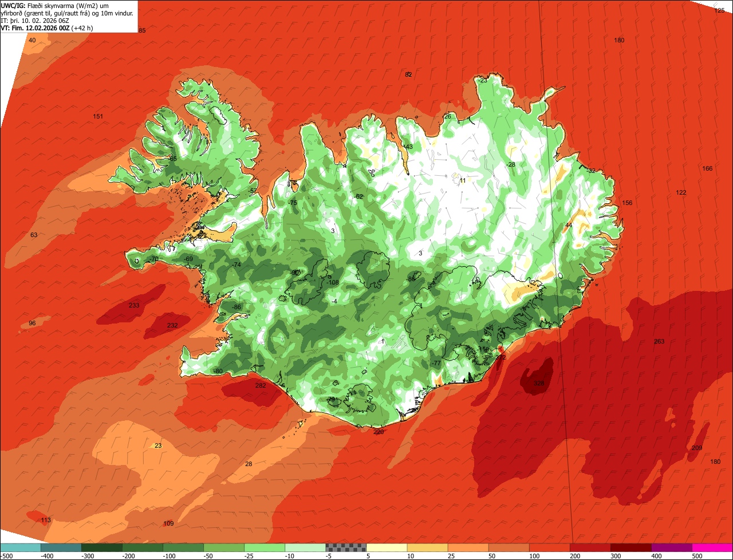This screenshot has width=733, height=560.
Task: Click the 209 value in the southeast corner
Action: click(x=697, y=448)
